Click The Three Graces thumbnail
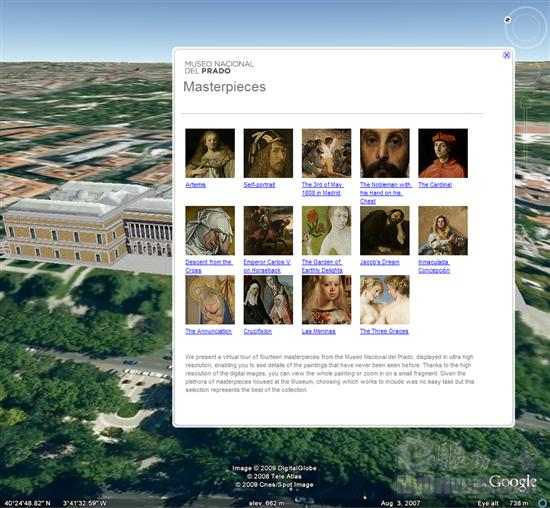 click(x=385, y=300)
